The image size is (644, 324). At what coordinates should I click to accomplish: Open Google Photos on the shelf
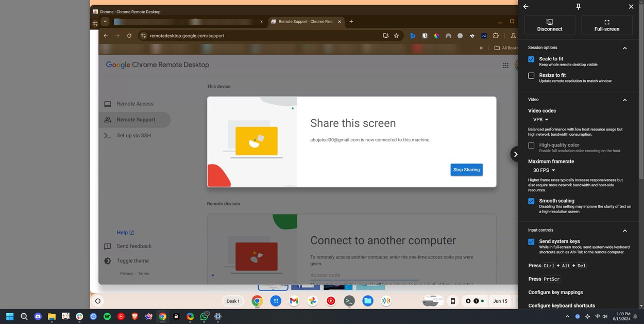coord(312,300)
